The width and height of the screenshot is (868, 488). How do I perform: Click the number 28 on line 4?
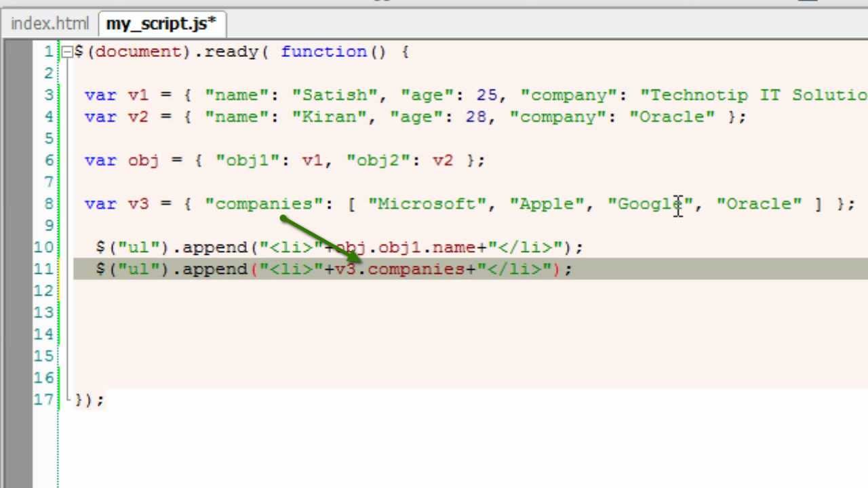coord(476,117)
